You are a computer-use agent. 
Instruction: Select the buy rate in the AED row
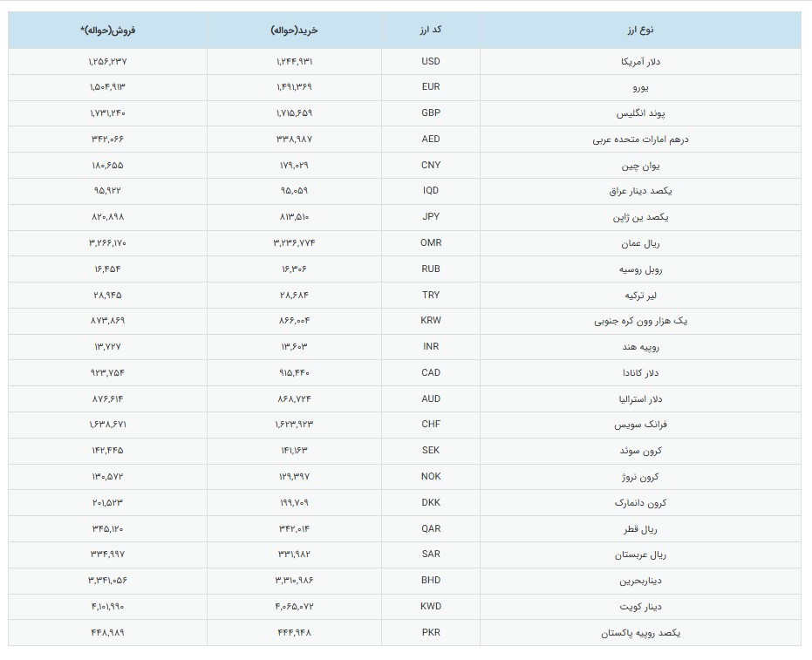pyautogui.click(x=294, y=139)
